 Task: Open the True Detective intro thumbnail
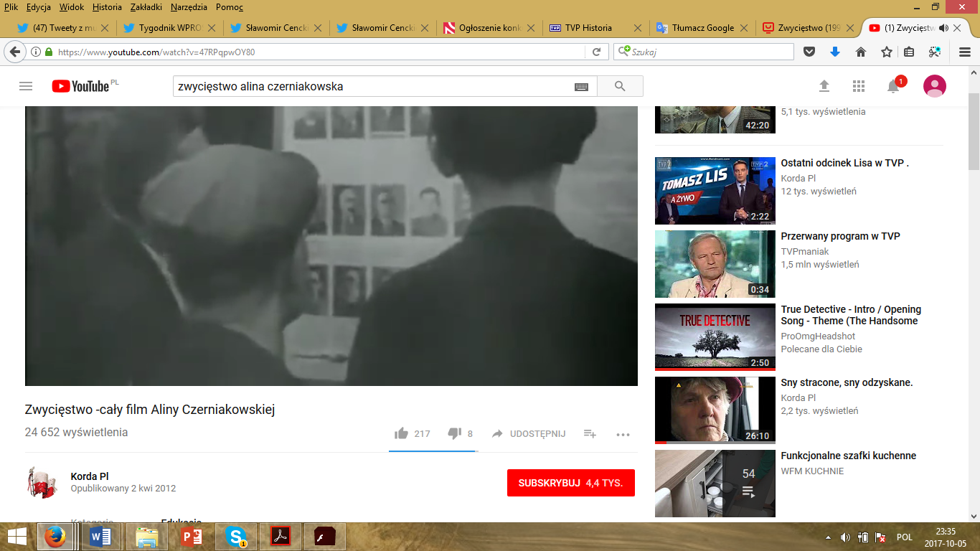(715, 336)
